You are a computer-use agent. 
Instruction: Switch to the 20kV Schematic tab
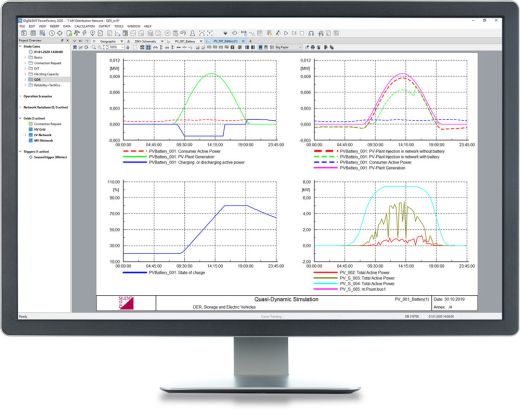click(148, 41)
